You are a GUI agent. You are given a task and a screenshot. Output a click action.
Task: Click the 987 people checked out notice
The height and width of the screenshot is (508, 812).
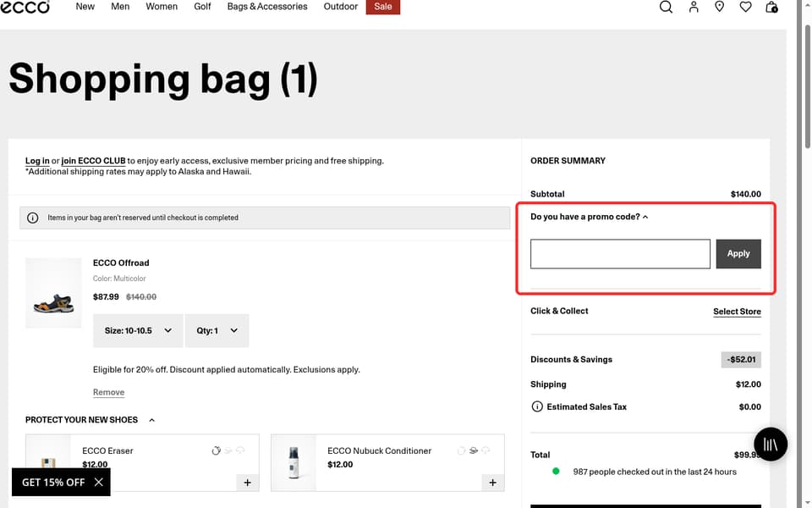point(655,472)
